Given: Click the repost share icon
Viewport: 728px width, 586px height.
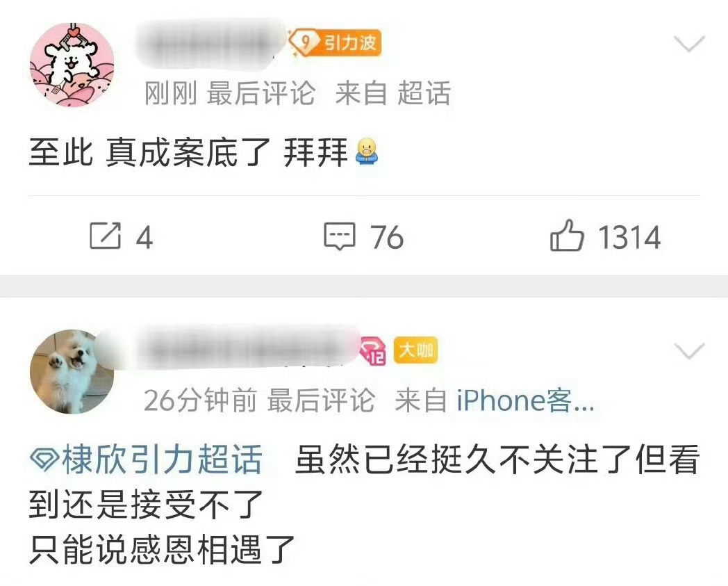Looking at the screenshot, I should click(x=106, y=236).
